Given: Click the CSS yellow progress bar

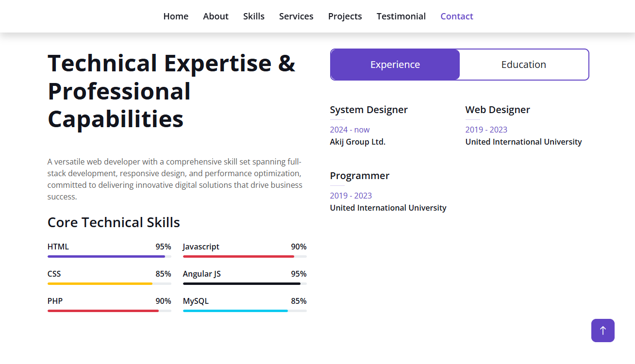Looking at the screenshot, I should click(109, 283).
